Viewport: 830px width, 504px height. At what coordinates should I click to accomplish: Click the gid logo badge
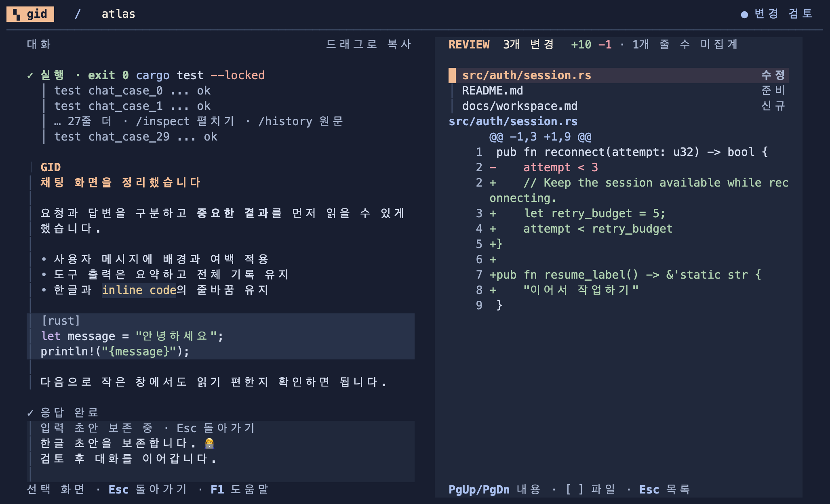pos(30,14)
